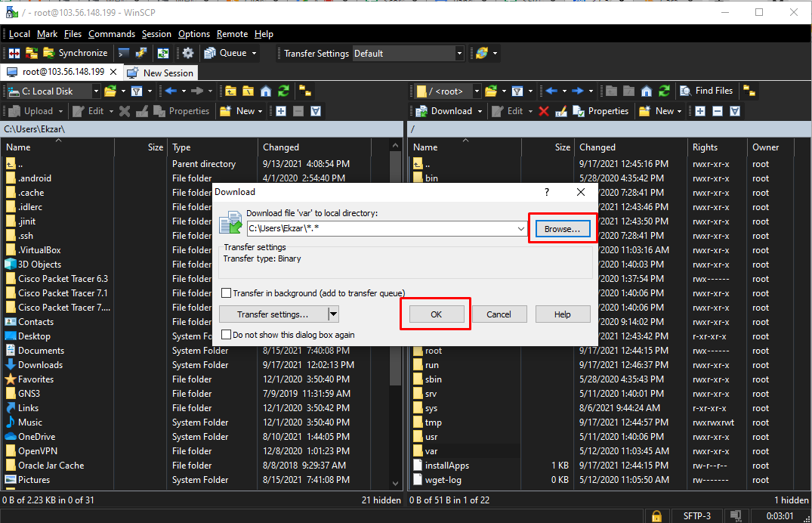The image size is (812, 523).
Task: Open the Session menu
Action: [x=156, y=34]
